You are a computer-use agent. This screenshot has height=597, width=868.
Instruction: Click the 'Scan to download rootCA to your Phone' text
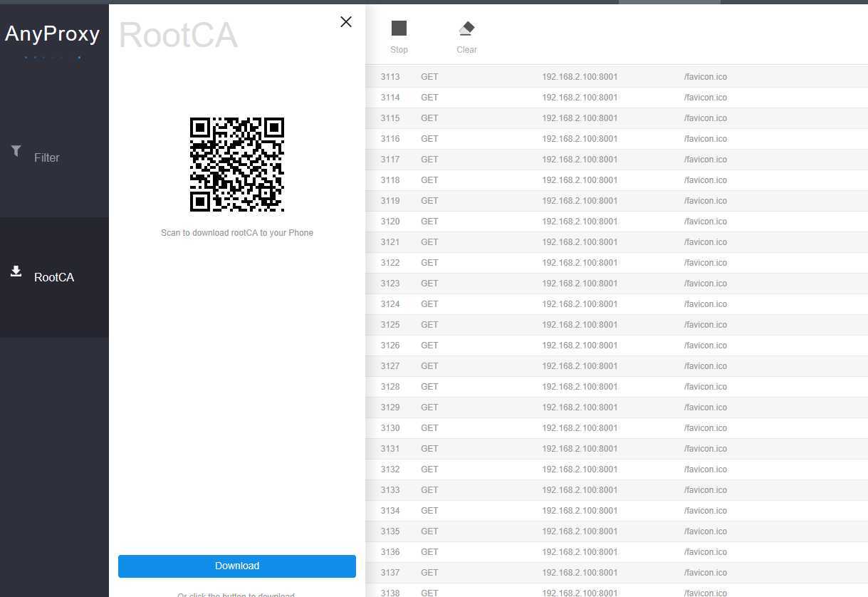[237, 233]
